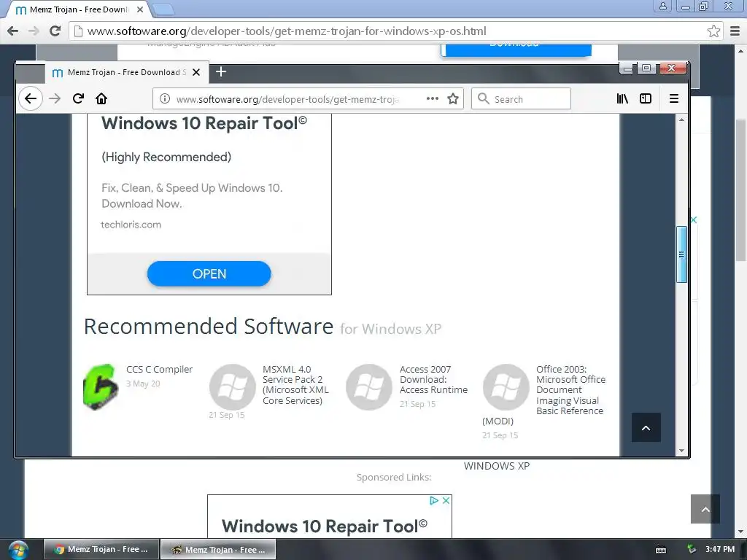
Task: Click Firefox forward arrow button
Action: (55, 98)
